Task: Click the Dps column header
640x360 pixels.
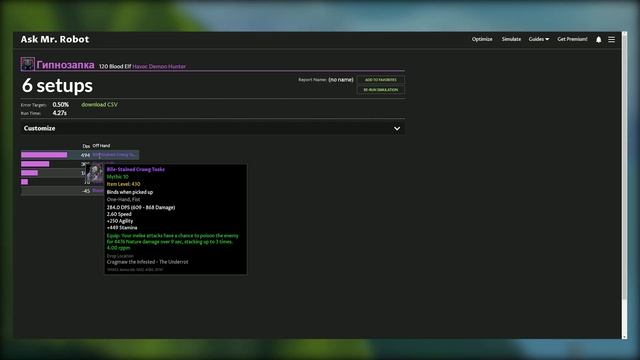Action: click(86, 146)
